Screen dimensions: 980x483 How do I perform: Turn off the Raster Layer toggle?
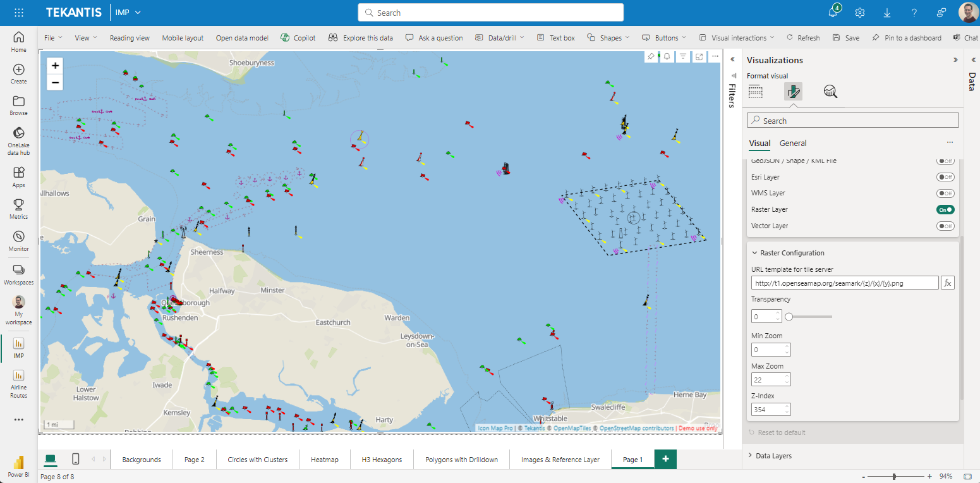pyautogui.click(x=945, y=209)
